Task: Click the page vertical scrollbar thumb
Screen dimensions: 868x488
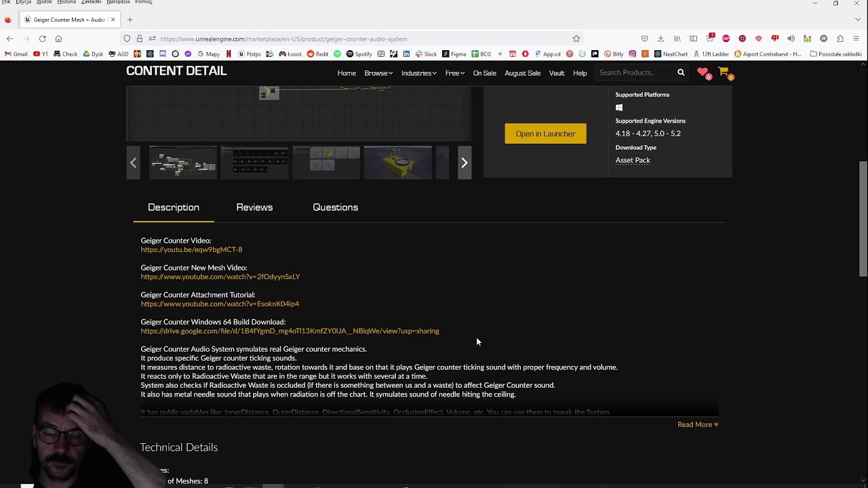Action: pyautogui.click(x=863, y=218)
